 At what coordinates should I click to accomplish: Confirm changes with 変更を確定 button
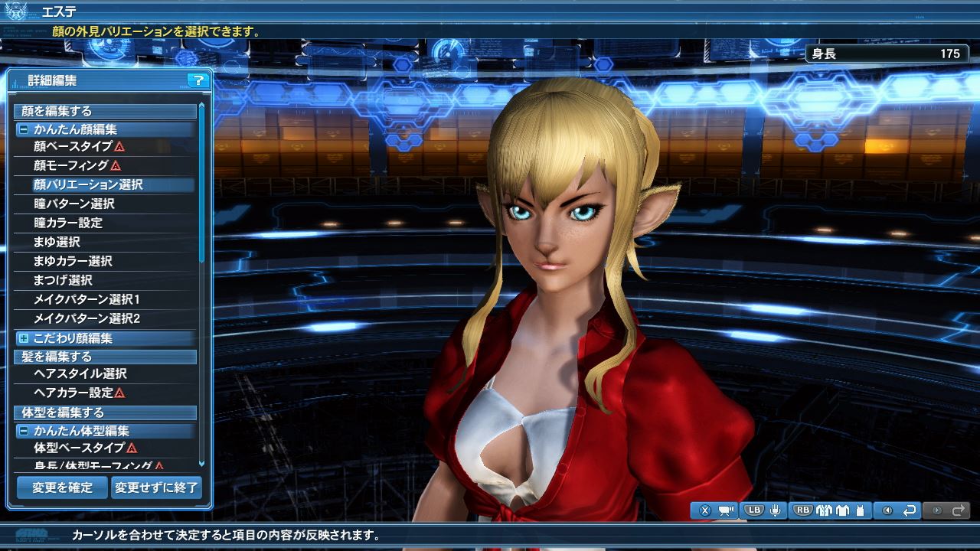[x=62, y=487]
